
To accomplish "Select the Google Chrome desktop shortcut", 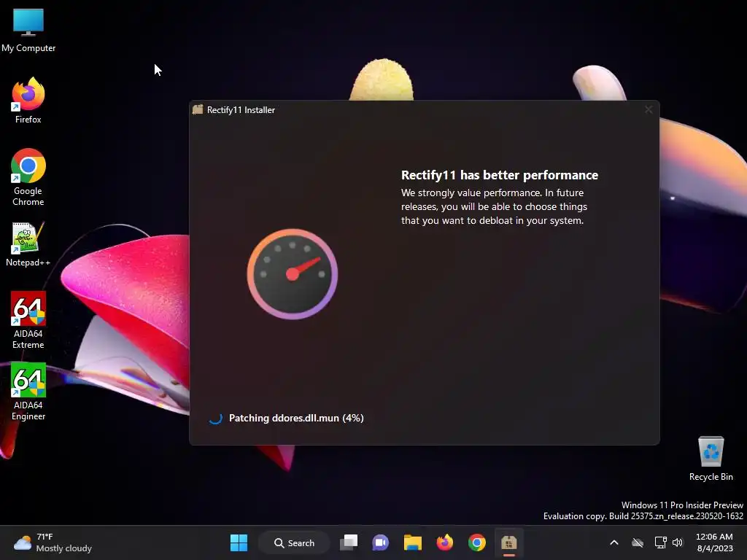I will point(28,177).
